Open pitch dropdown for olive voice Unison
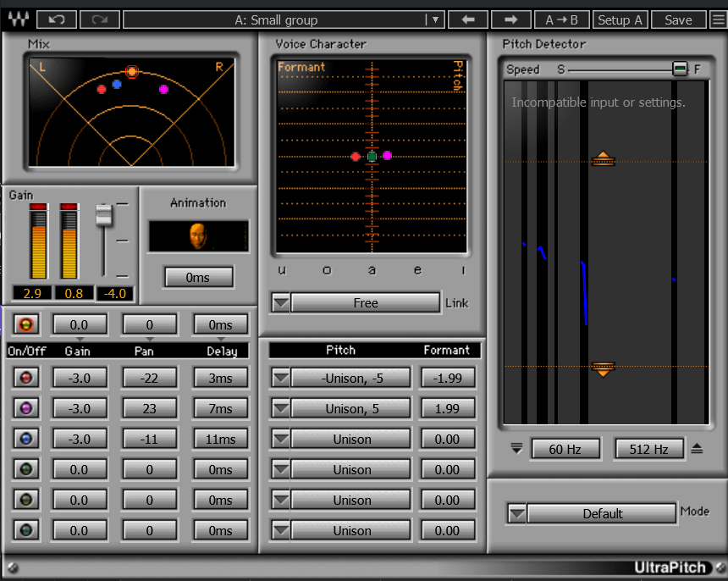Viewport: 728px width, 581px height. (x=281, y=501)
